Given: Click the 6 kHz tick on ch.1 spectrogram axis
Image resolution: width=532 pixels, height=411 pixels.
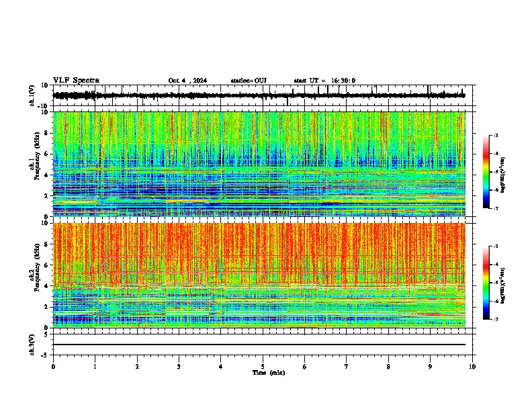Looking at the screenshot, I should (x=46, y=154).
